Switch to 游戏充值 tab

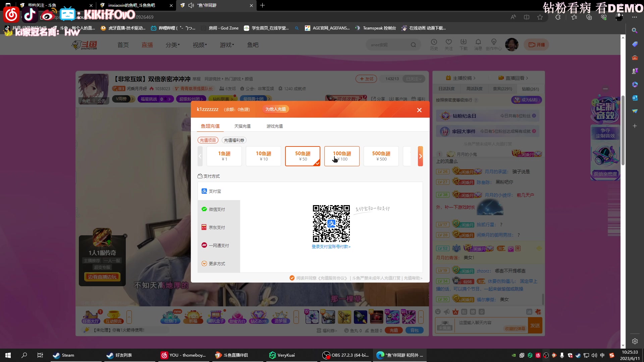tap(275, 126)
